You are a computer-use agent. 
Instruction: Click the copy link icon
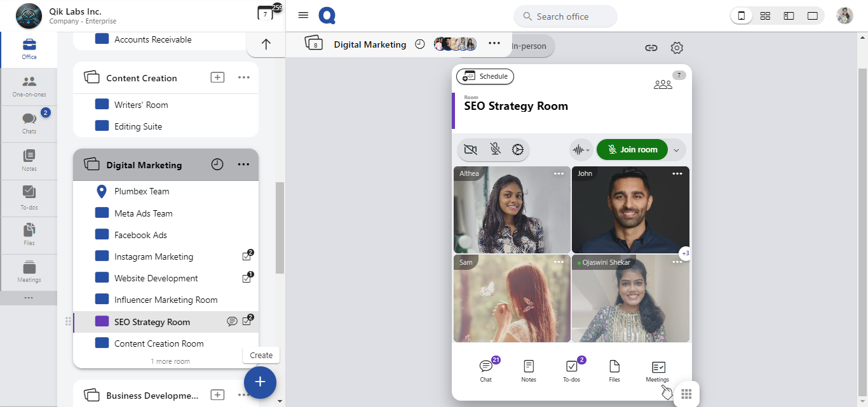tap(651, 48)
